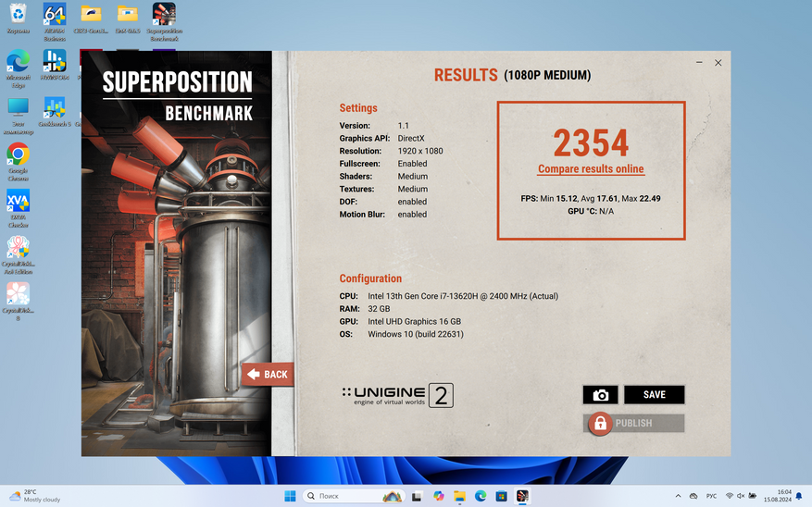Click the Graphics API value DirectX
Screen dimensions: 812x507
(411, 139)
